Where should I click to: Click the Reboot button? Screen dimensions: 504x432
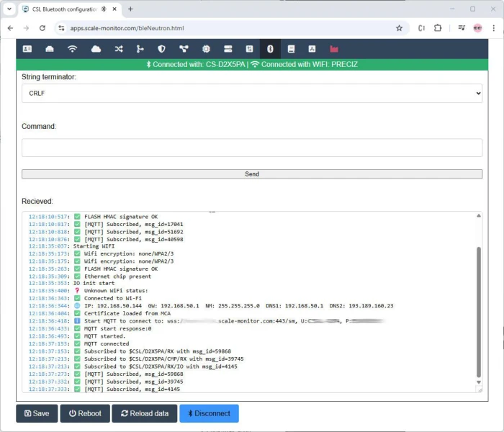pos(85,413)
